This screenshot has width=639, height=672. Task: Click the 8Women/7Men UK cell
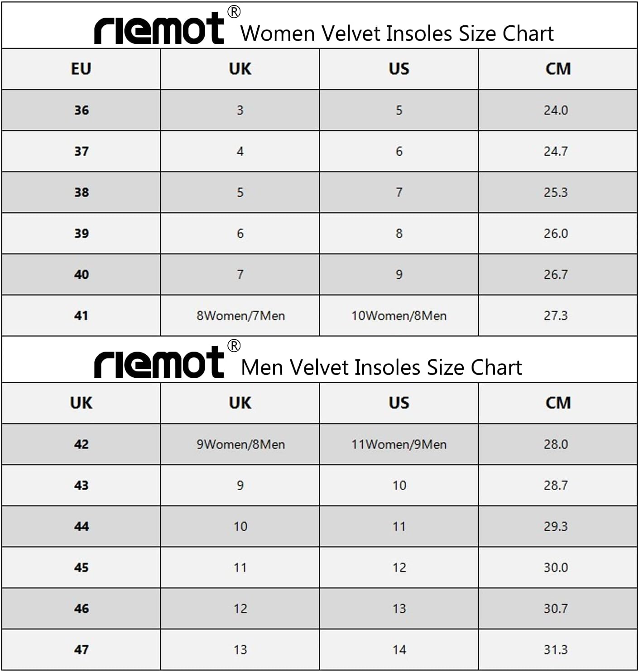click(240, 315)
